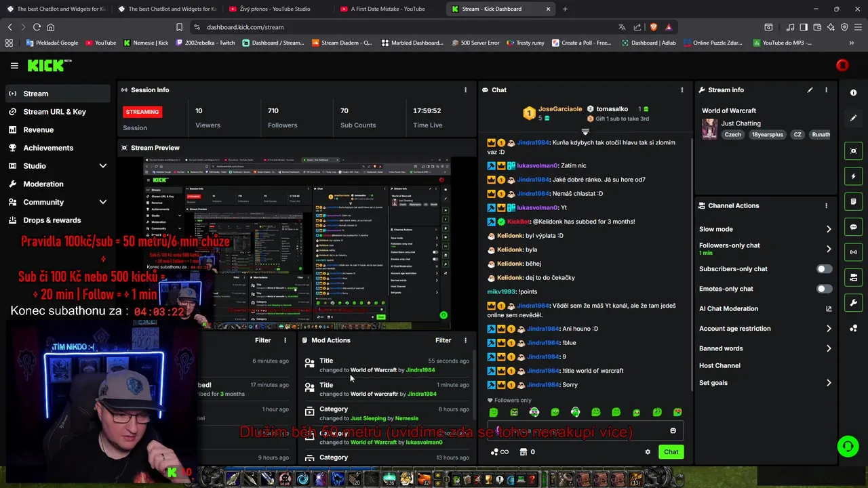Click the Czech stream tag

coord(732,135)
